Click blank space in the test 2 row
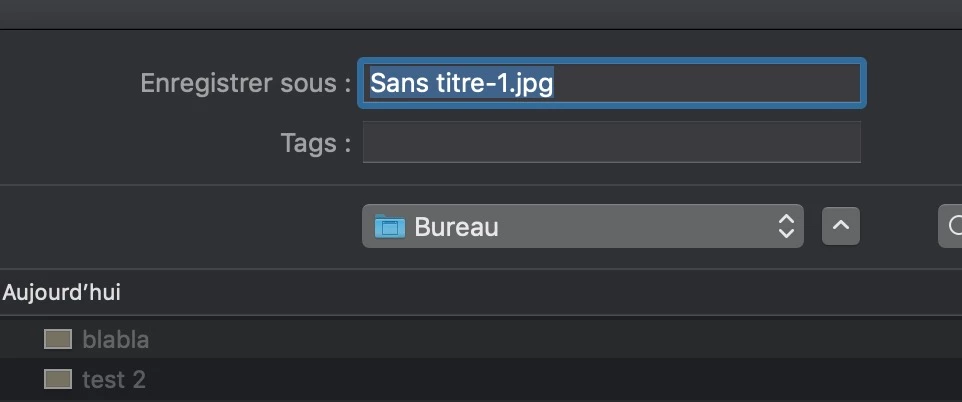The height and width of the screenshot is (402, 962). pos(552,379)
